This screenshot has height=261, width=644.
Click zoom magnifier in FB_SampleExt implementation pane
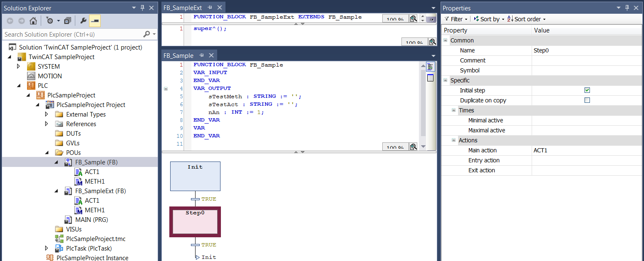[432, 42]
